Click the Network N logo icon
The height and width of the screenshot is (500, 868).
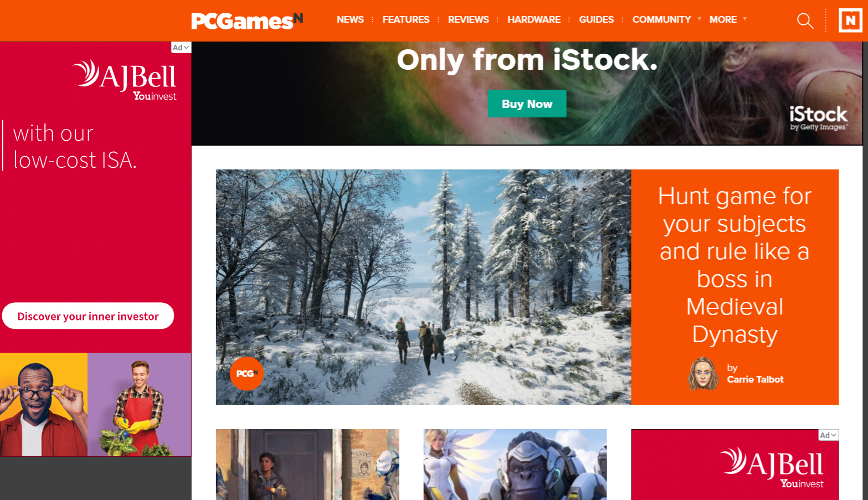850,20
